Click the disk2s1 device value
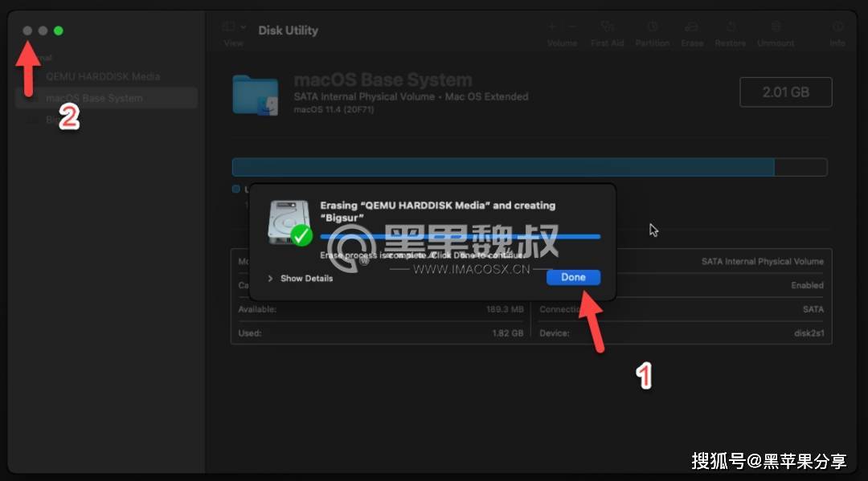The width and height of the screenshot is (868, 481). point(809,332)
